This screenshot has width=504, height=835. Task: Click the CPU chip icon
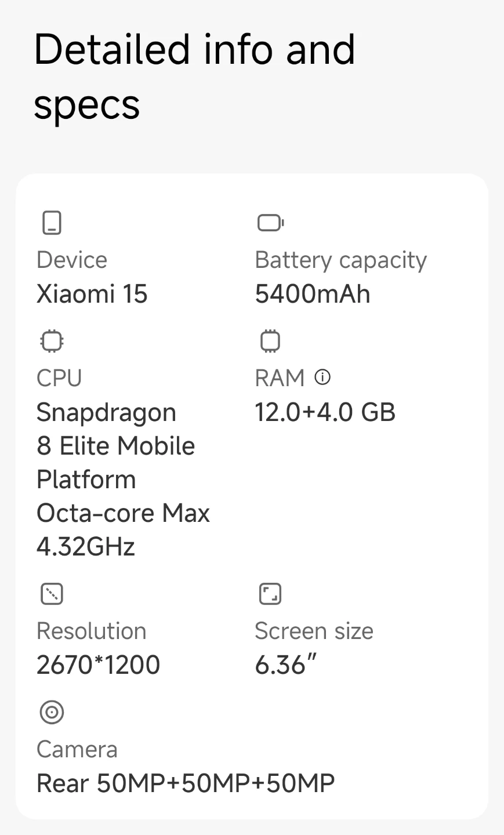(x=52, y=341)
